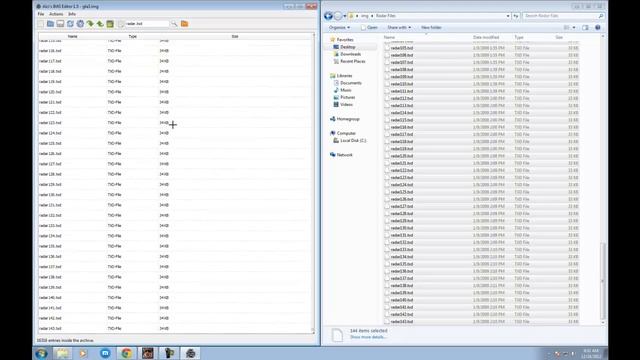Click Show more details link in Explorer
The image size is (640, 360).
tap(368, 337)
